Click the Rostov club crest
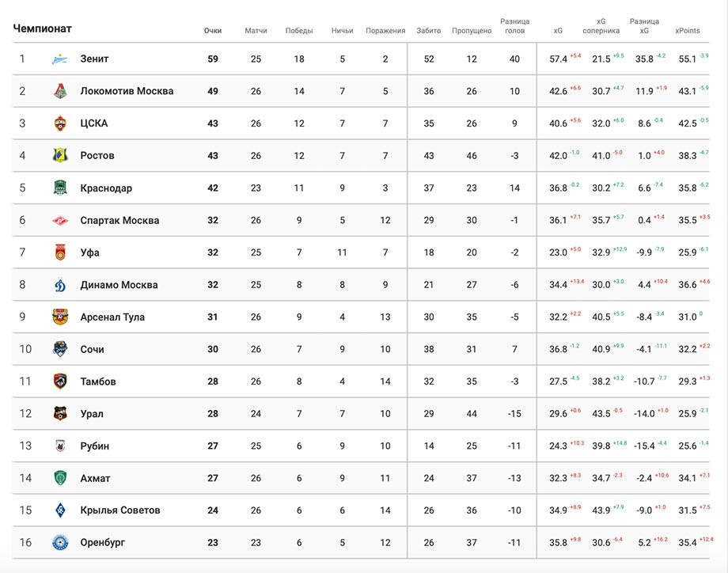This screenshot has width=728, height=573. [60, 156]
